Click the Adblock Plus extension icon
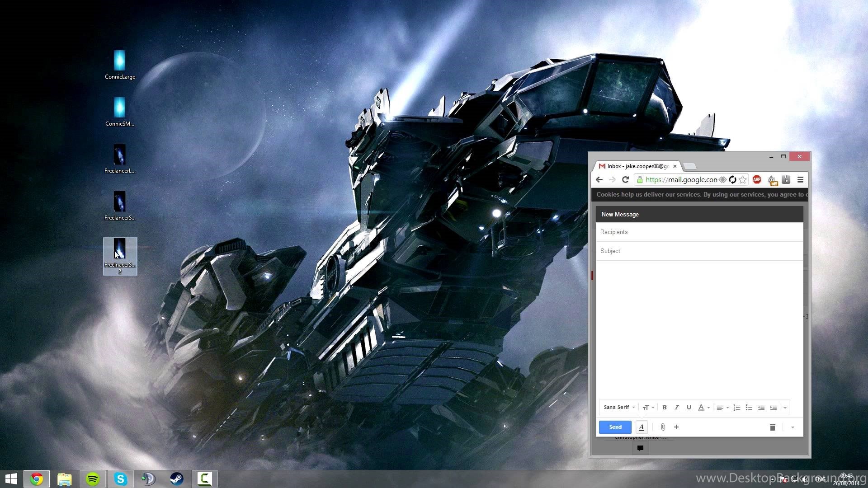Viewport: 868px width, 488px height. (757, 179)
